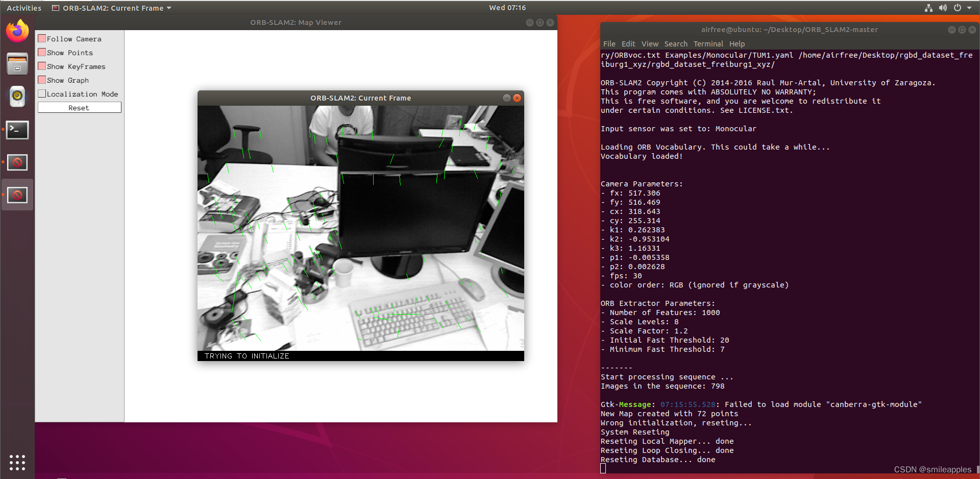
Task: Click the terminal cursor at the prompt
Action: click(603, 469)
